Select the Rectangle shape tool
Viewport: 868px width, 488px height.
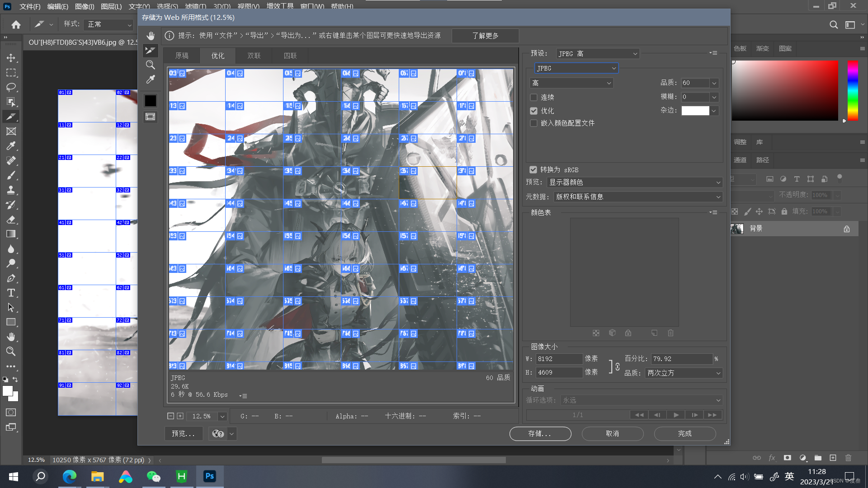point(11,322)
